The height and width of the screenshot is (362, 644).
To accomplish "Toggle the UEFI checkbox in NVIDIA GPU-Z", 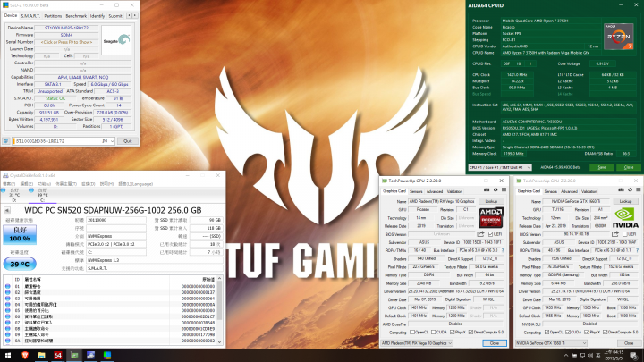I will click(x=624, y=234).
